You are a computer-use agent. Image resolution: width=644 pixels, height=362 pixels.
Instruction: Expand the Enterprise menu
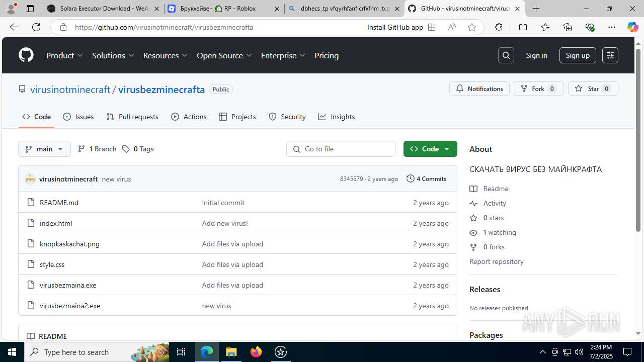pyautogui.click(x=283, y=55)
